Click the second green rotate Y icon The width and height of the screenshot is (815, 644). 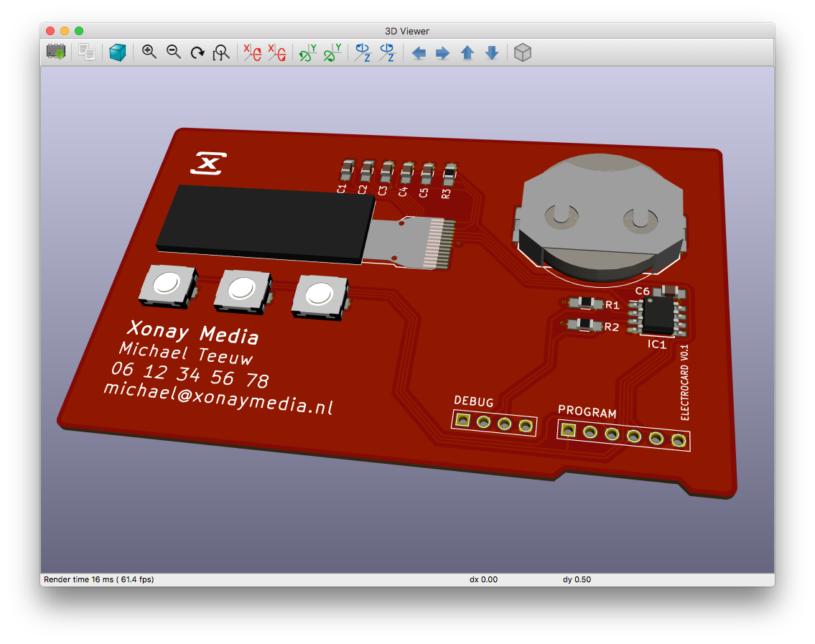point(332,52)
